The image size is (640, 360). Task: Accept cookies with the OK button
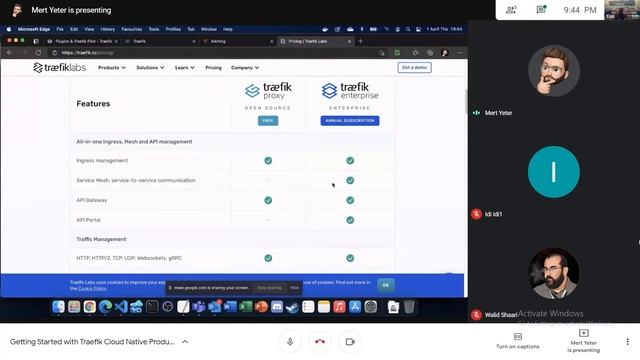coord(385,285)
